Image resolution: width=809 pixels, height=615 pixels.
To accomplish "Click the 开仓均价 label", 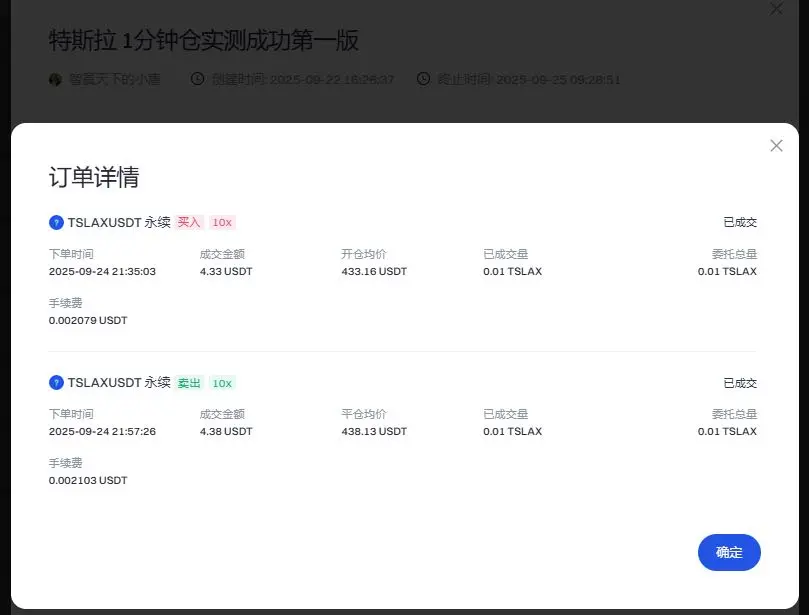I will click(x=364, y=254).
